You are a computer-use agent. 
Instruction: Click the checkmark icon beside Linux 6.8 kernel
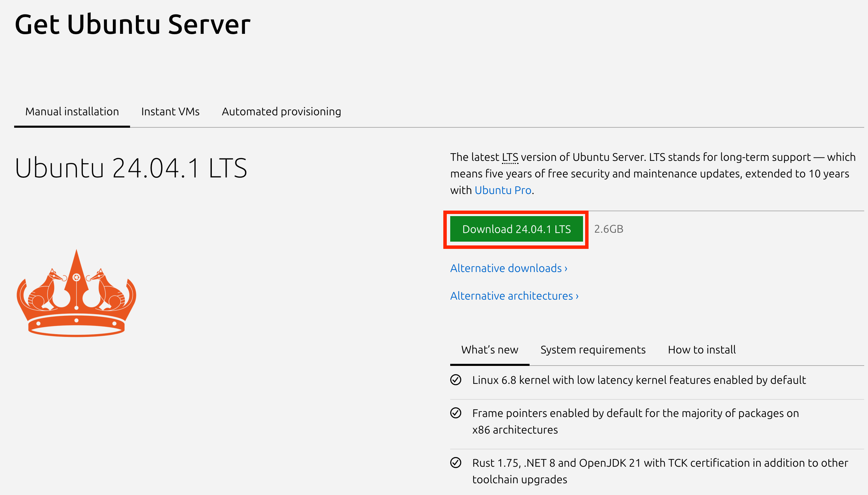point(456,380)
